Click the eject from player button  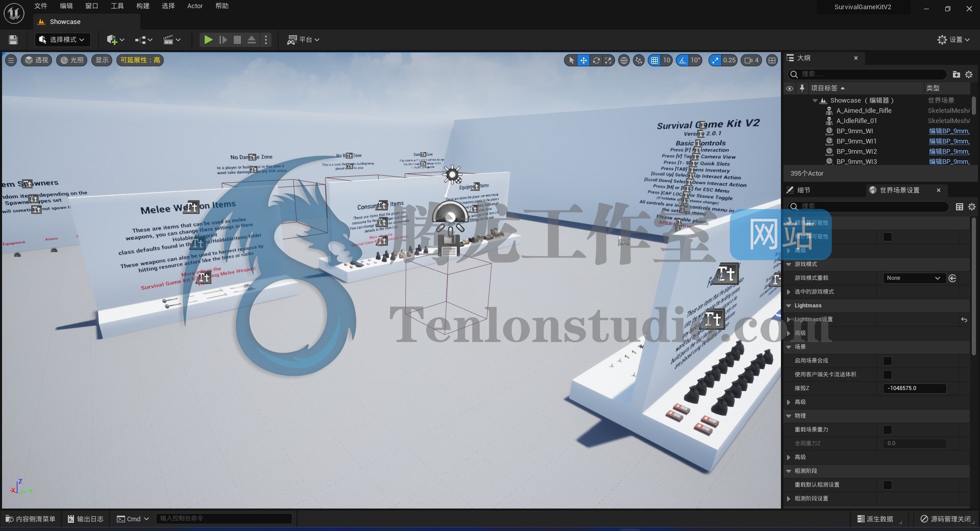coord(252,40)
